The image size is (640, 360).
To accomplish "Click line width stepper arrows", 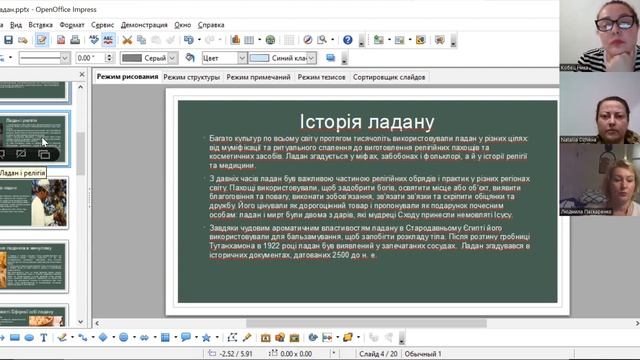I will click(109, 58).
